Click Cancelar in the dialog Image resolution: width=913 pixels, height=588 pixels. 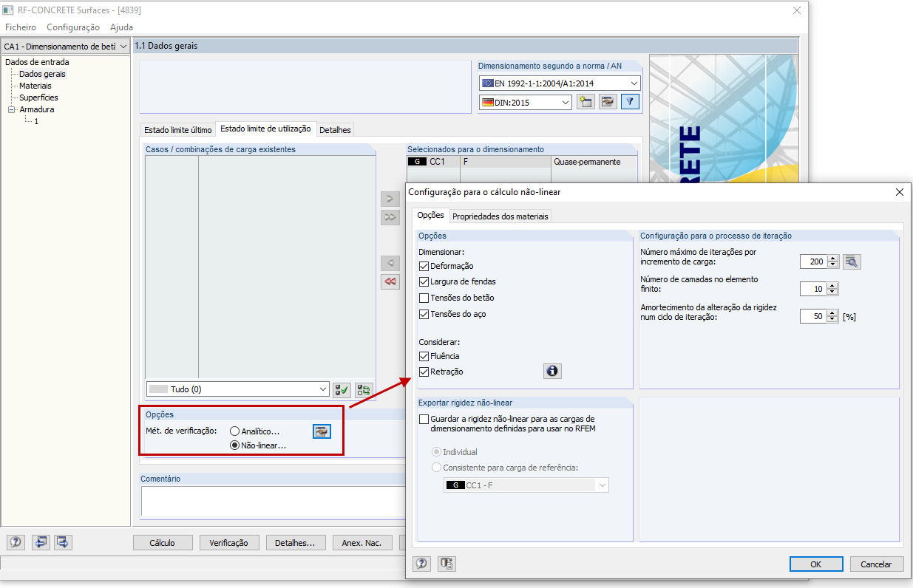pos(876,564)
